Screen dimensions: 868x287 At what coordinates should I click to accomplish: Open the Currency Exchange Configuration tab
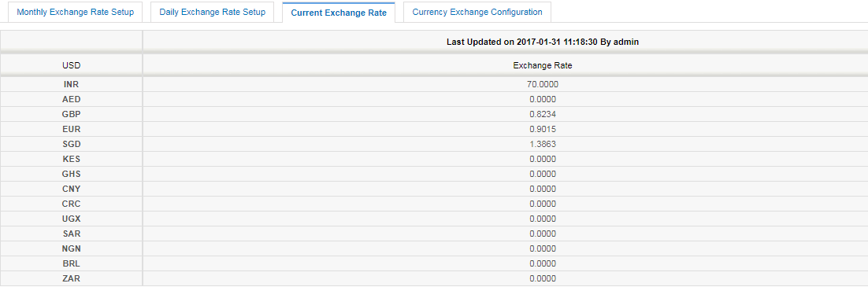[477, 12]
